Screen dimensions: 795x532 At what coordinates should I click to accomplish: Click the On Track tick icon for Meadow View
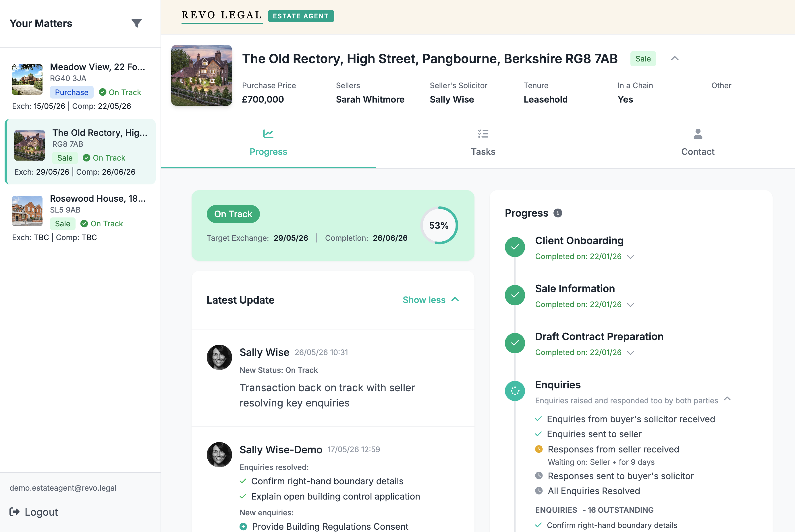coord(103,92)
